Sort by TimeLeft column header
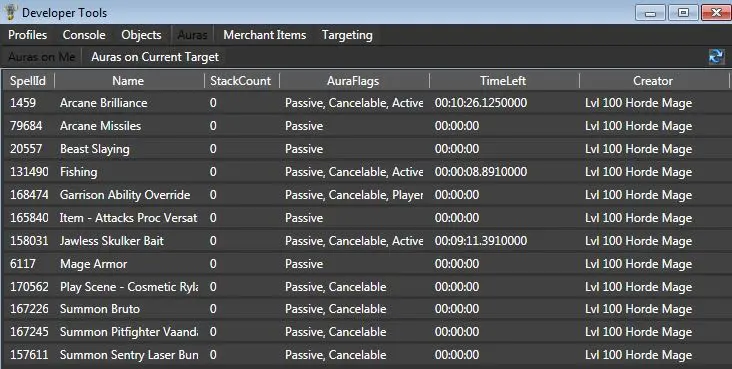 click(503, 81)
